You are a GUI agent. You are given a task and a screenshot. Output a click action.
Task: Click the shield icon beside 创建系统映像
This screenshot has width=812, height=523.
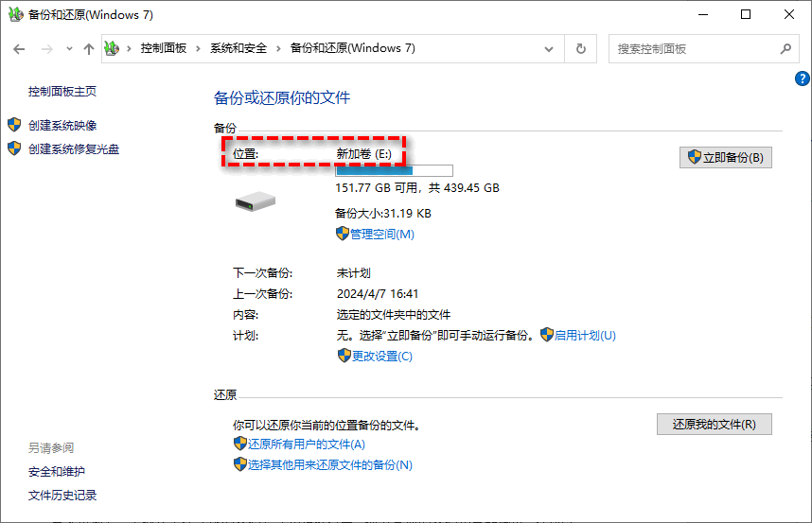[x=14, y=125]
